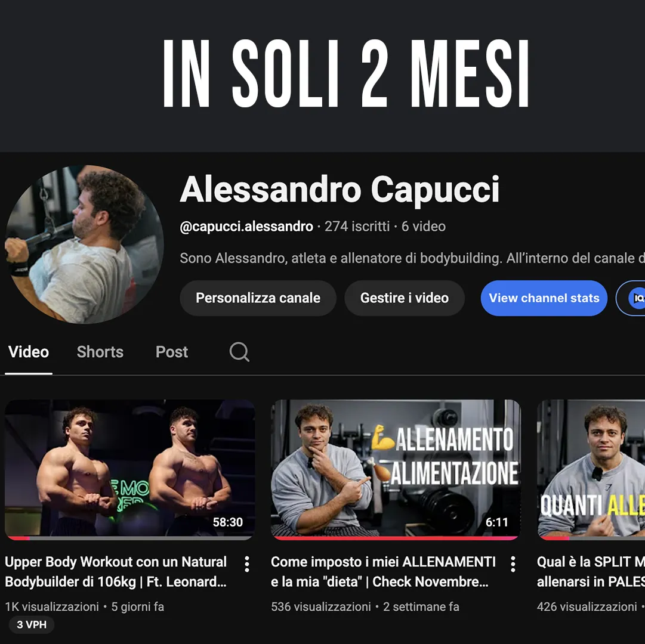Open the channel search magnifier icon
The image size is (645, 644).
(x=239, y=352)
